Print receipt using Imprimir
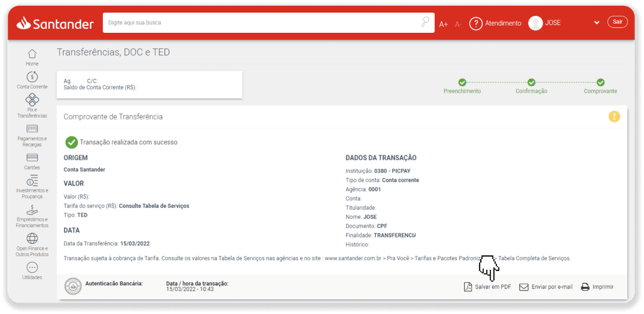 click(597, 287)
